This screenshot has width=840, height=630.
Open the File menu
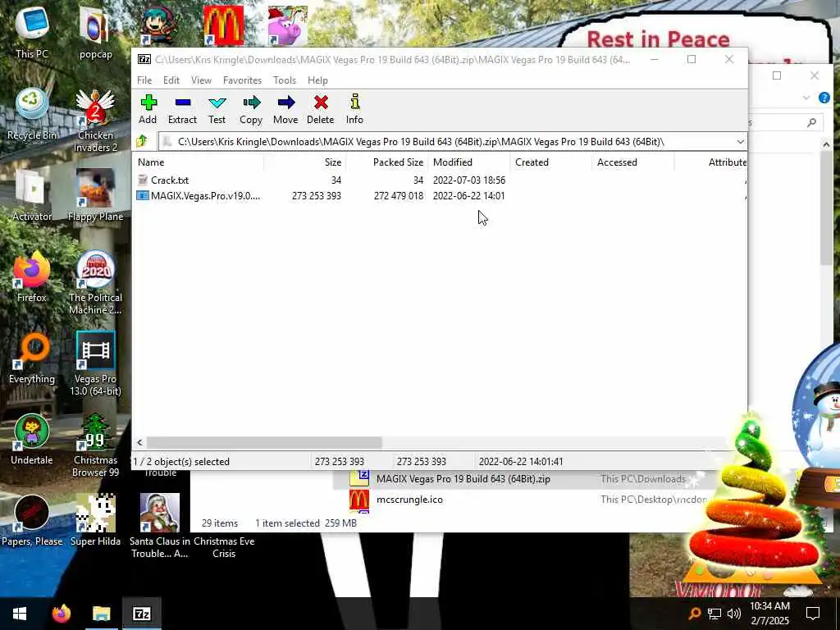144,80
